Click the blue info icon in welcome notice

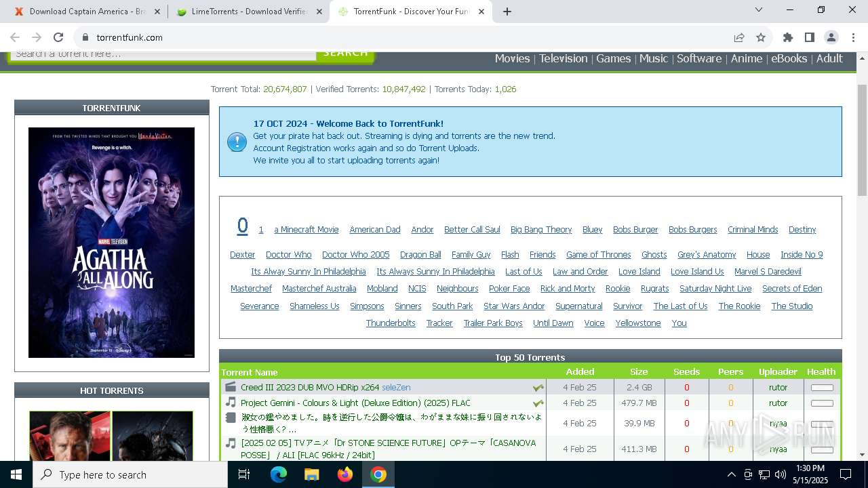[237, 142]
